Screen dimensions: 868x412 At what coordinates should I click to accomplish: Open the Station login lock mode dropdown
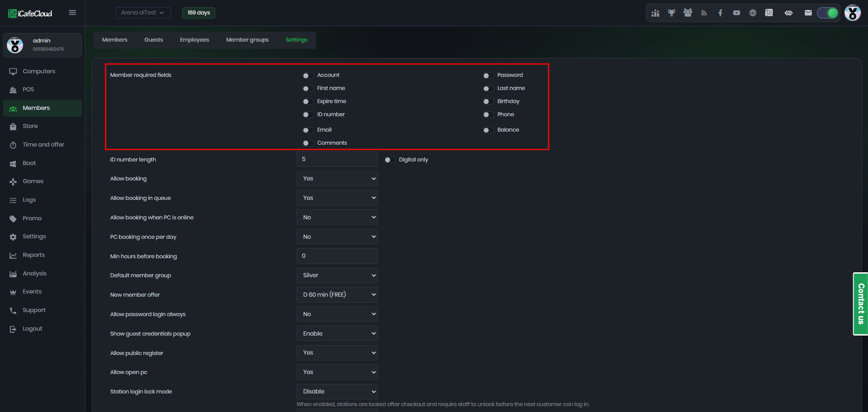(x=337, y=392)
